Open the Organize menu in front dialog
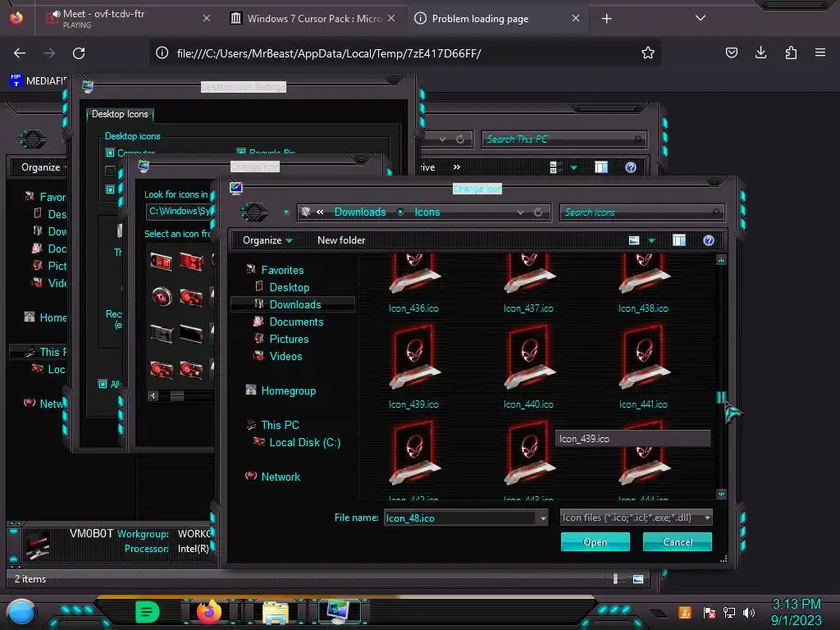 pyautogui.click(x=267, y=240)
